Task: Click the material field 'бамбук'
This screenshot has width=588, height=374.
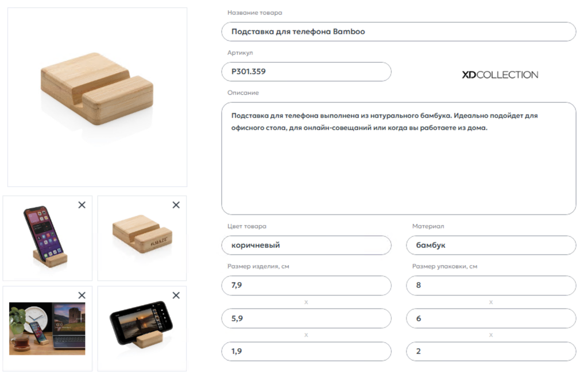Action: [490, 245]
